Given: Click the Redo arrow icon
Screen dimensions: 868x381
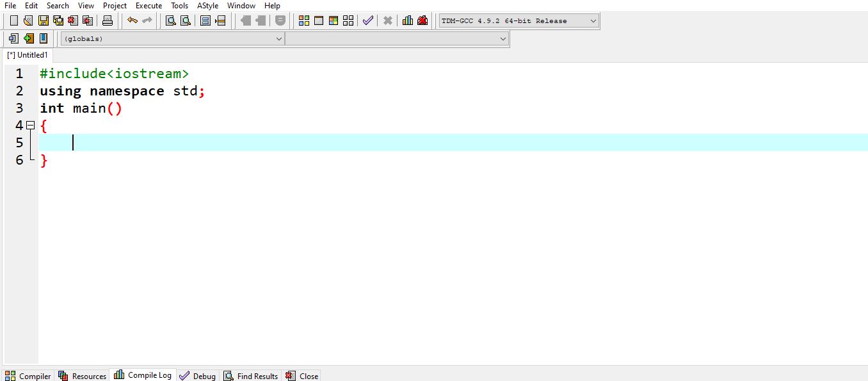Looking at the screenshot, I should [147, 20].
